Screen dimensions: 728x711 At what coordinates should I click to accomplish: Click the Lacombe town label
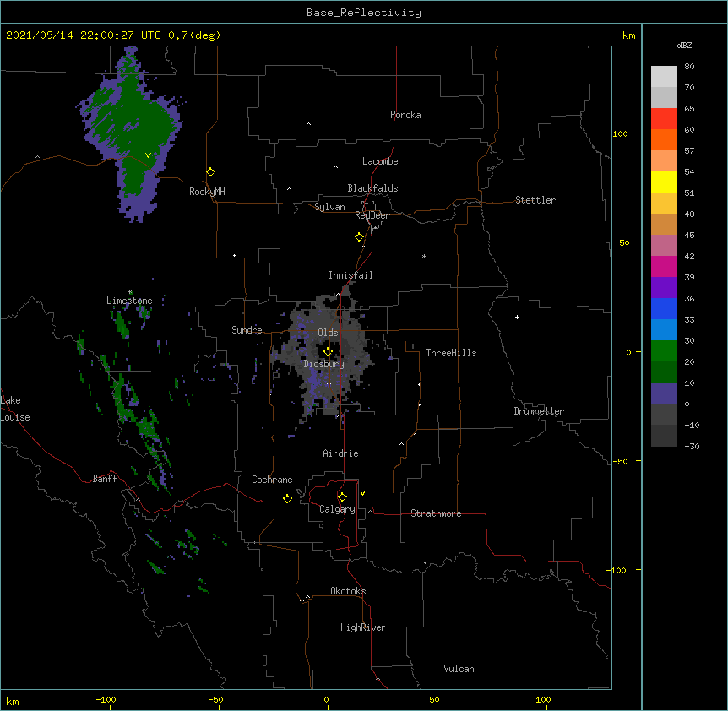coord(380,161)
